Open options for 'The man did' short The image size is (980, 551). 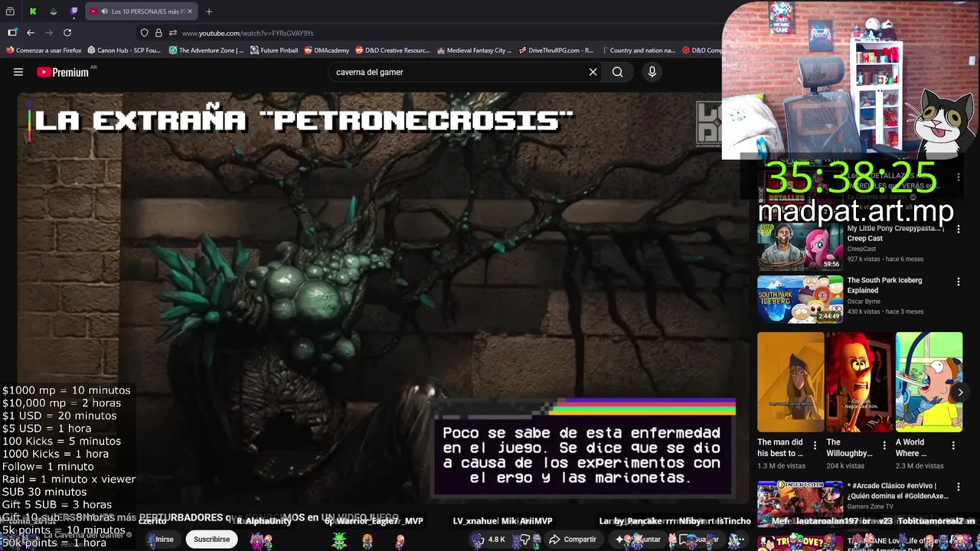pyautogui.click(x=815, y=445)
